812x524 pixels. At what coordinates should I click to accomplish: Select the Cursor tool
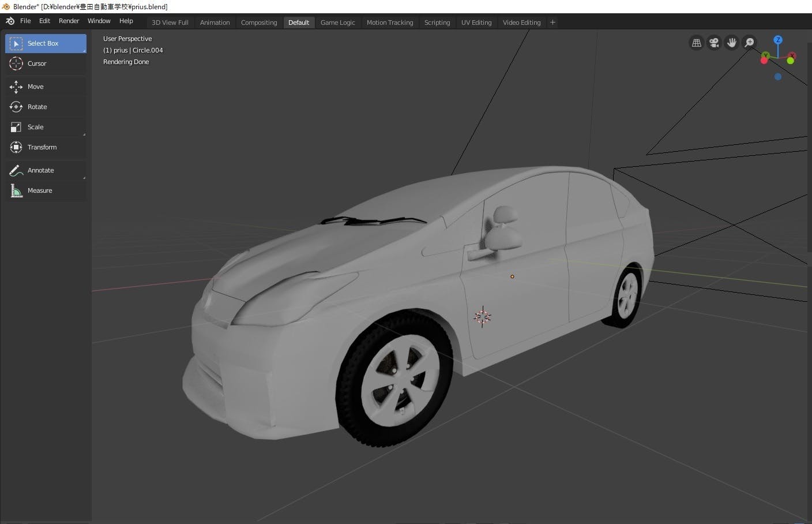pyautogui.click(x=36, y=63)
